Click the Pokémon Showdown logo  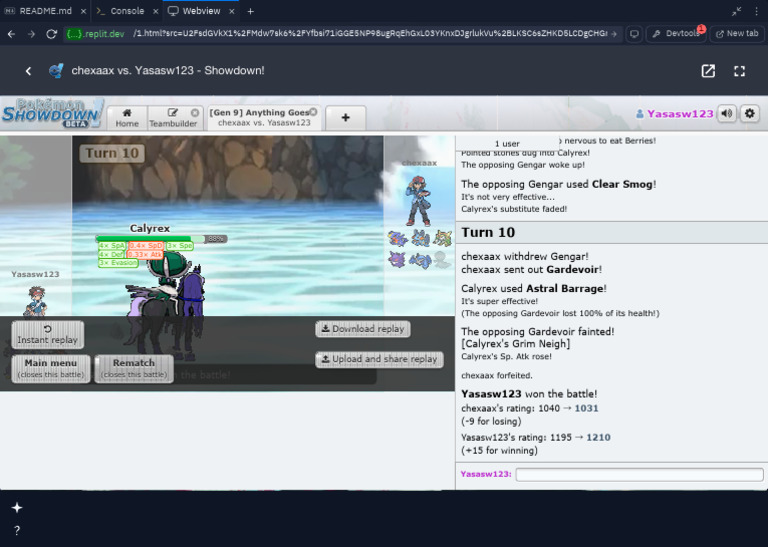click(x=52, y=112)
